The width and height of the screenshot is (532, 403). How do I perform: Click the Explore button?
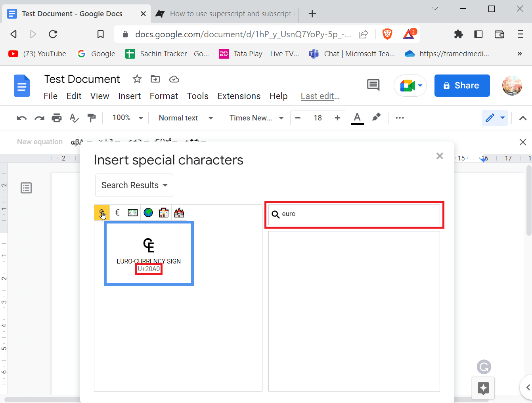[x=483, y=388]
